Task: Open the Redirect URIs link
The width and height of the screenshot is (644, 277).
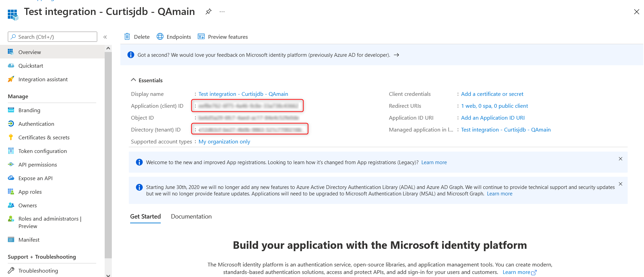Action: 494,106
